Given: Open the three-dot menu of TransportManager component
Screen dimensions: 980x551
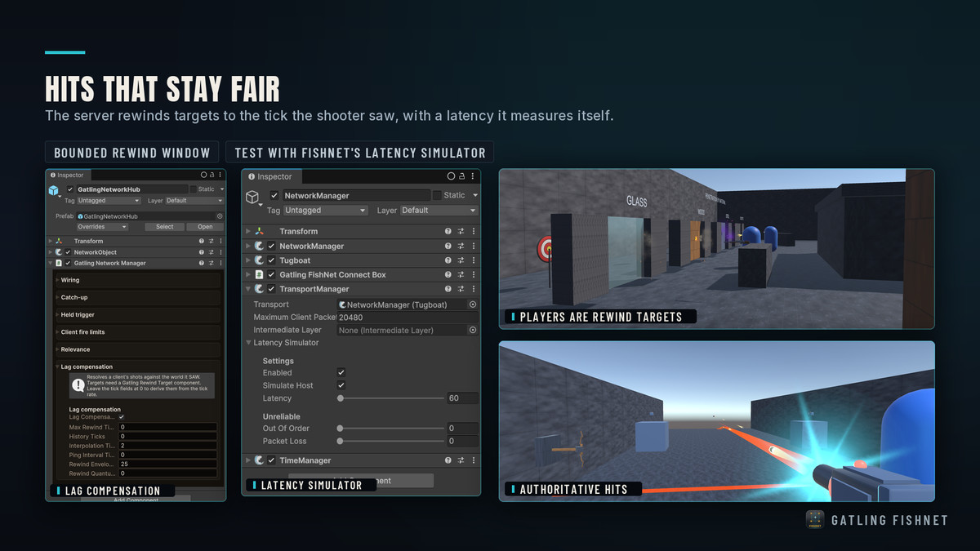Looking at the screenshot, I should (473, 289).
